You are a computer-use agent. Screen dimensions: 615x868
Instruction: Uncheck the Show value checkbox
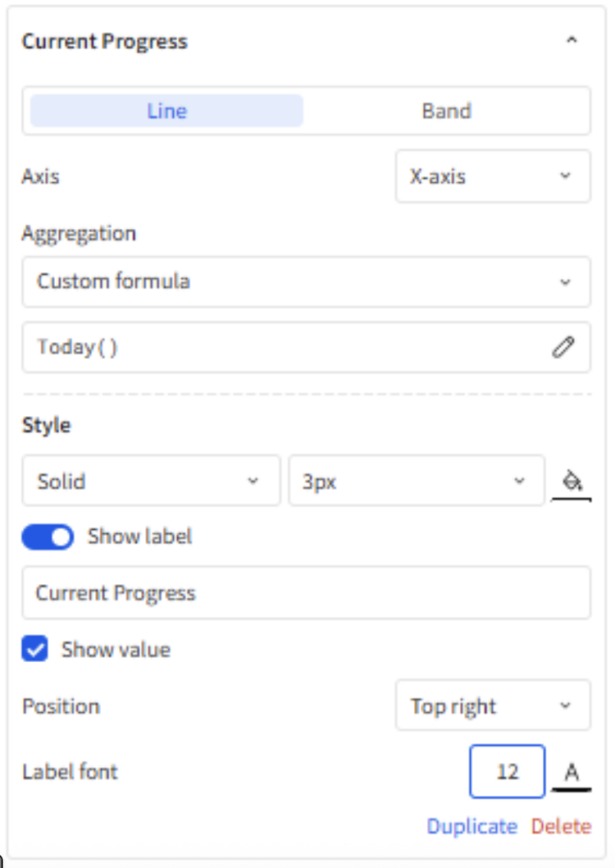coord(35,648)
